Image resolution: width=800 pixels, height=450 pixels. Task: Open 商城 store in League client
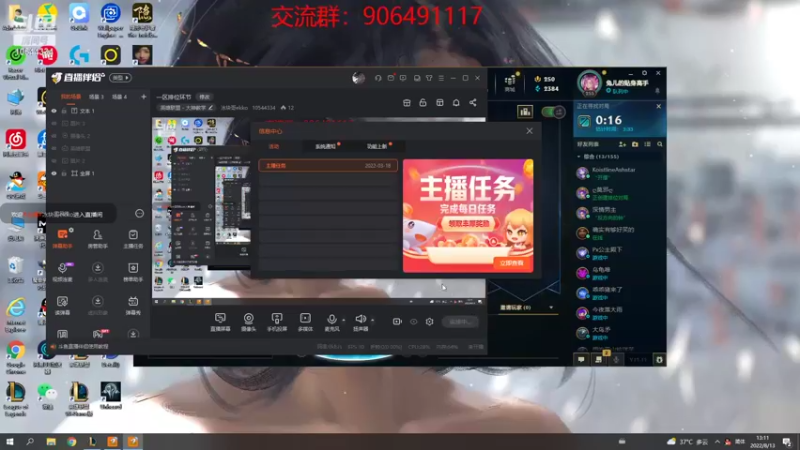coord(510,83)
